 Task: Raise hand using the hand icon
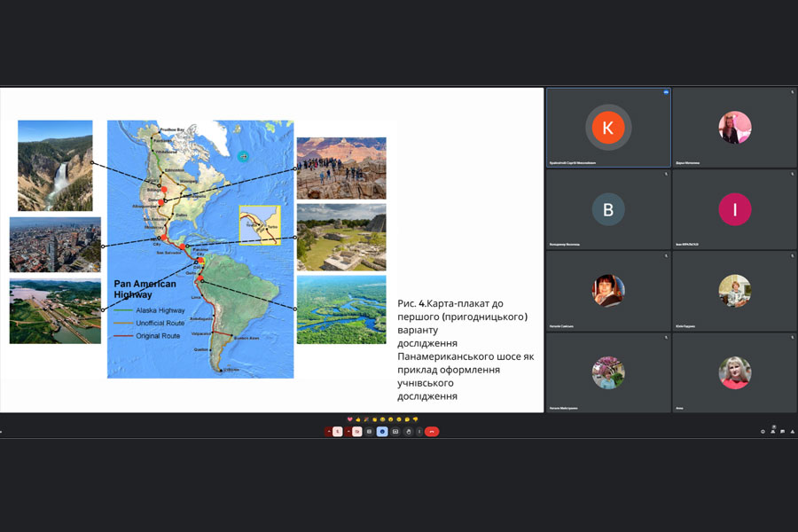click(x=408, y=432)
